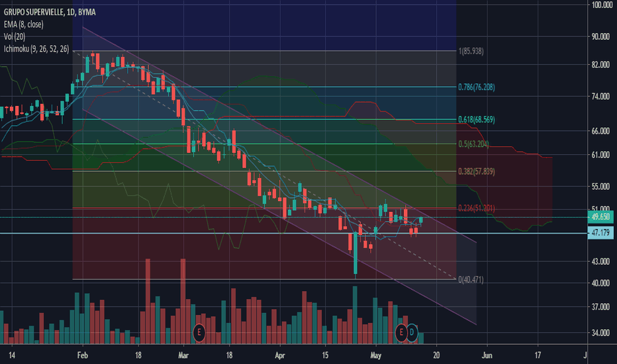Click the 43.000 price axis label

coord(600,261)
